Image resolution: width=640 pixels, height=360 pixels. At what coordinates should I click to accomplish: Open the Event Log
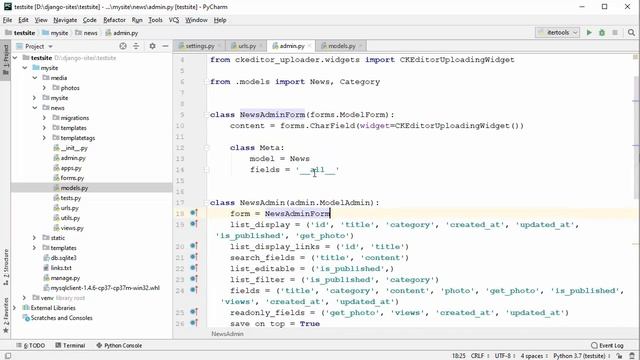(x=607, y=345)
